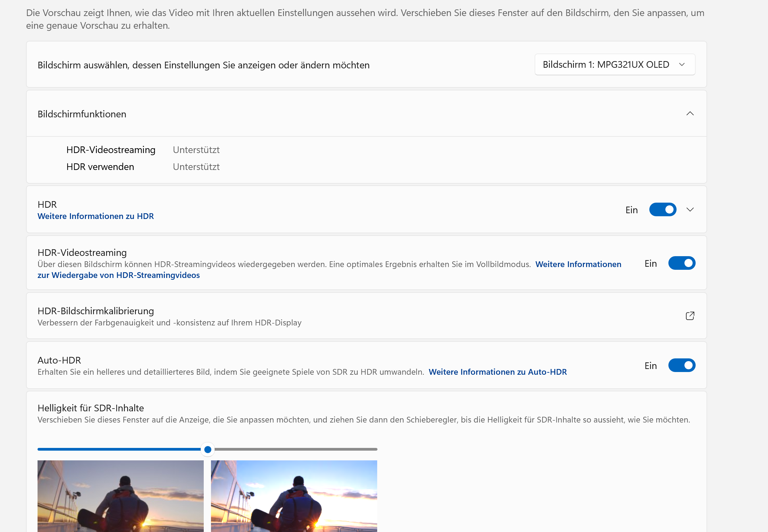Click the HDR verwenden capability entry
The image size is (768, 532).
pyautogui.click(x=100, y=167)
